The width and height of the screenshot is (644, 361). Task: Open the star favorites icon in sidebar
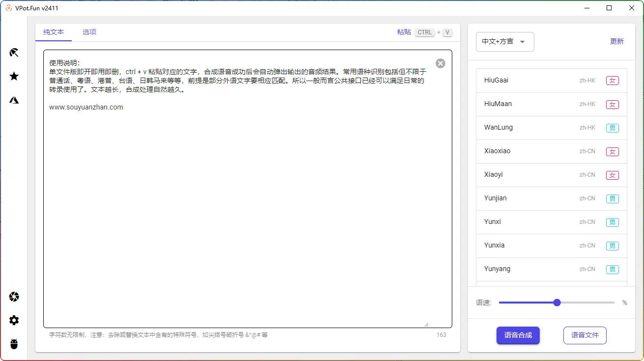pyautogui.click(x=14, y=76)
